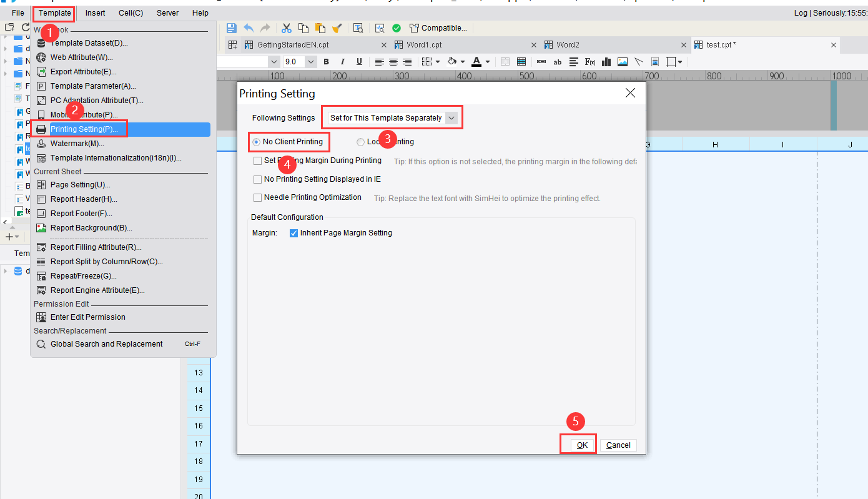This screenshot has width=868, height=499.
Task: Open the font size dropdown
Action: coord(310,61)
